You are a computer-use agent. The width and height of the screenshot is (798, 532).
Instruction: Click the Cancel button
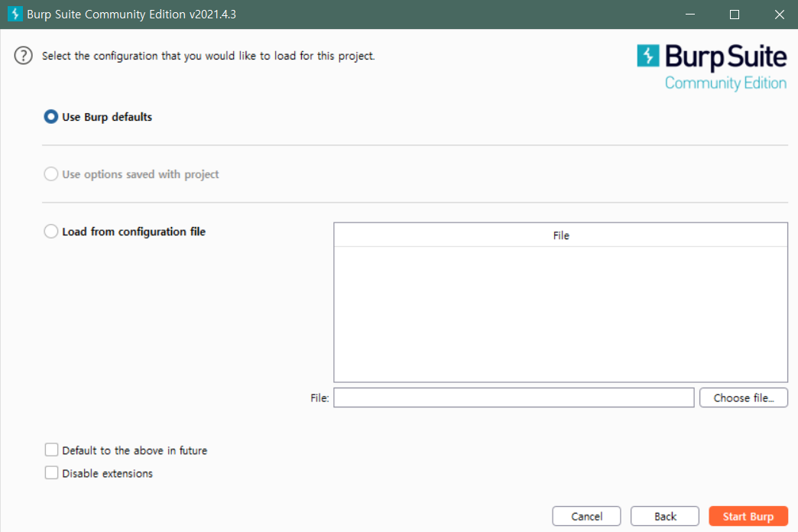(x=586, y=516)
